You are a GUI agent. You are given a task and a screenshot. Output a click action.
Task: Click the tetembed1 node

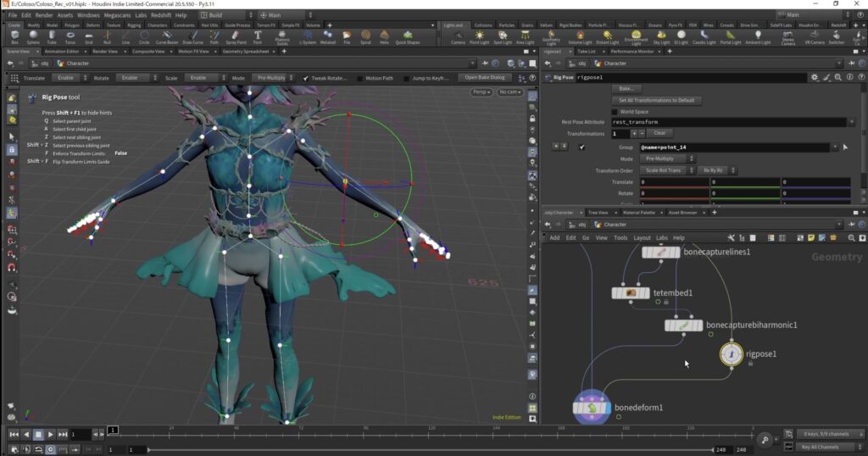631,293
